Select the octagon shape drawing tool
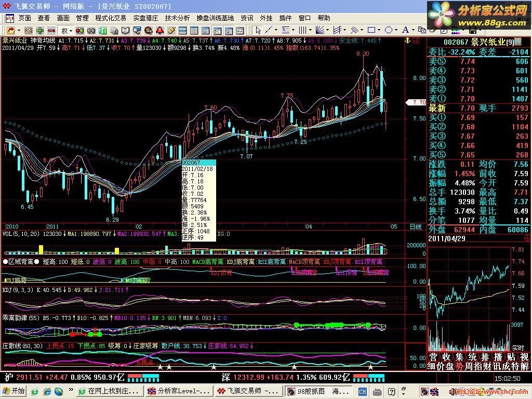Screen dimensions: 532x399 [389, 30]
